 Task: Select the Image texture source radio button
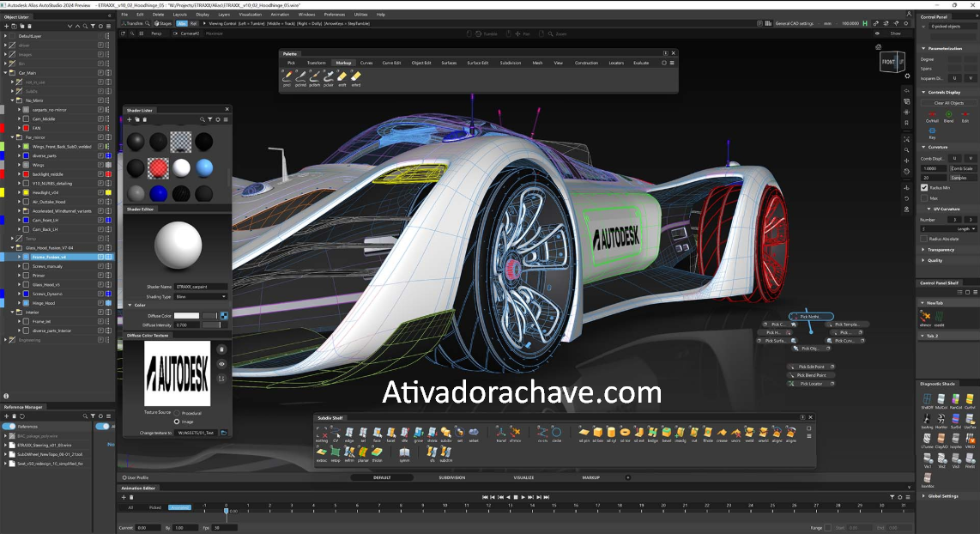pyautogui.click(x=177, y=422)
